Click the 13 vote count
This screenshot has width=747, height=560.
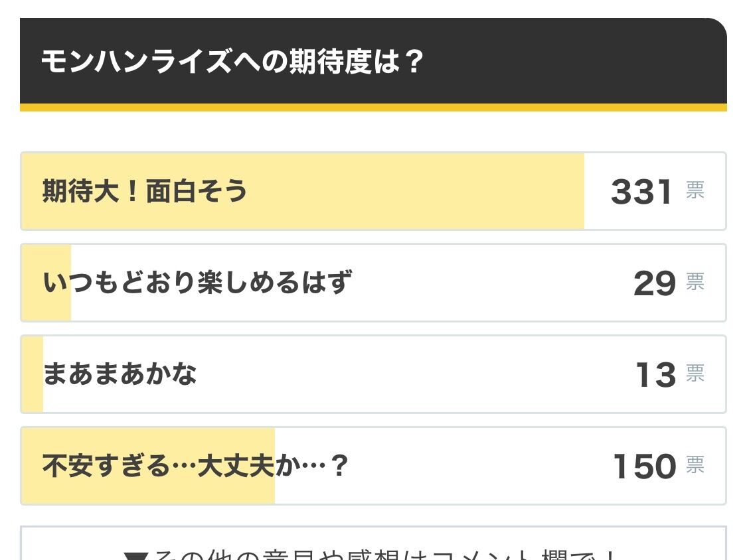(656, 374)
